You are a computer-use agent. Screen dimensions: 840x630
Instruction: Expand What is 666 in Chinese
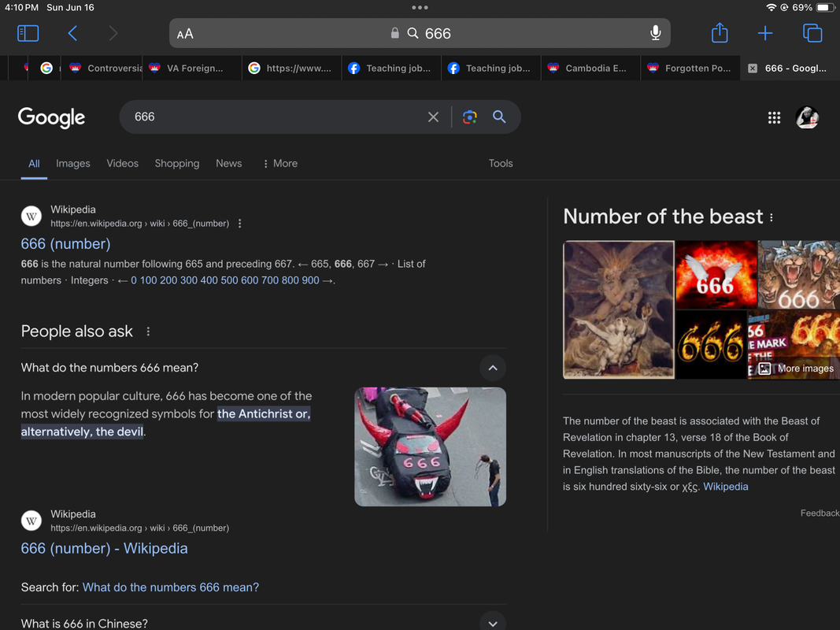tap(492, 623)
